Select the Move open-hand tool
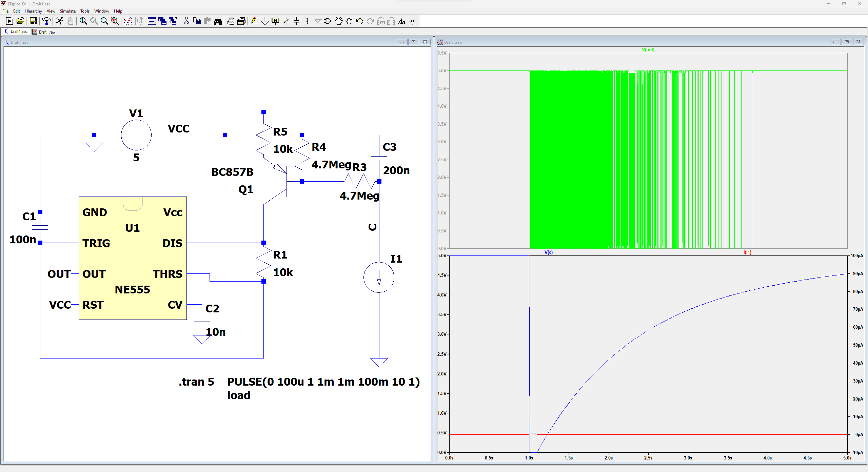This screenshot has width=868, height=472. pyautogui.click(x=339, y=21)
